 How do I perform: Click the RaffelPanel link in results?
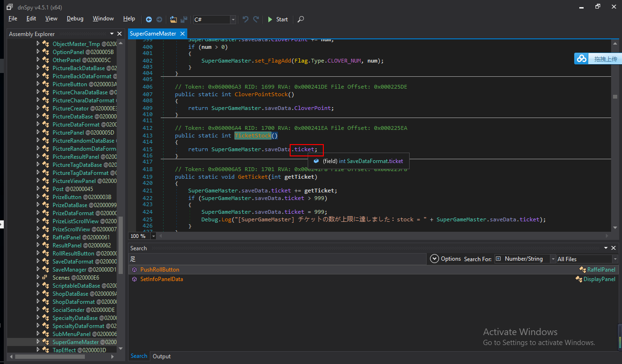pos(601,269)
